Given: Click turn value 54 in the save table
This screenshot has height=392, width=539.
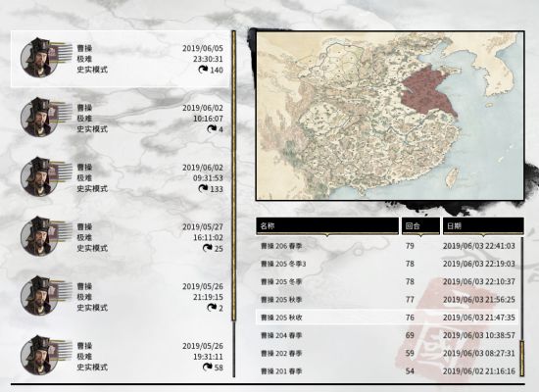Looking at the screenshot, I should click(410, 371).
